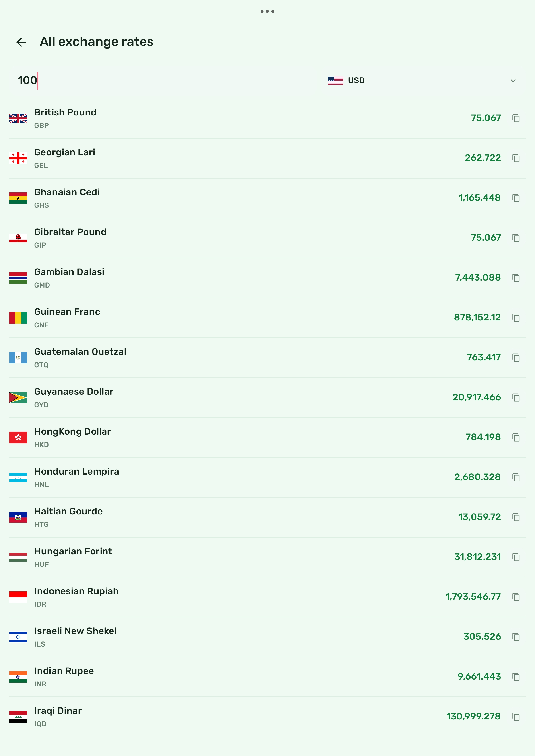Click the amount input field showing 100
535x756 pixels.
[x=165, y=80]
